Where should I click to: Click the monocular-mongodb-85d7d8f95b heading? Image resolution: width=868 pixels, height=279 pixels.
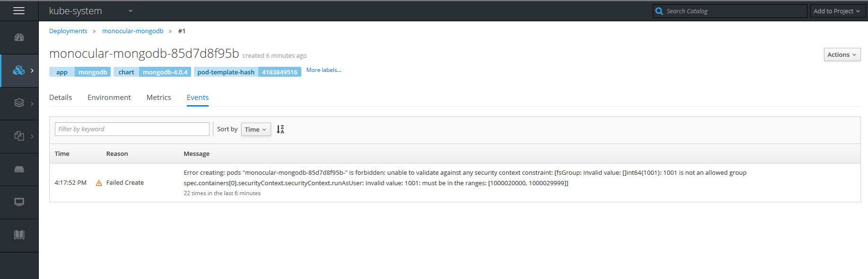[x=144, y=54]
